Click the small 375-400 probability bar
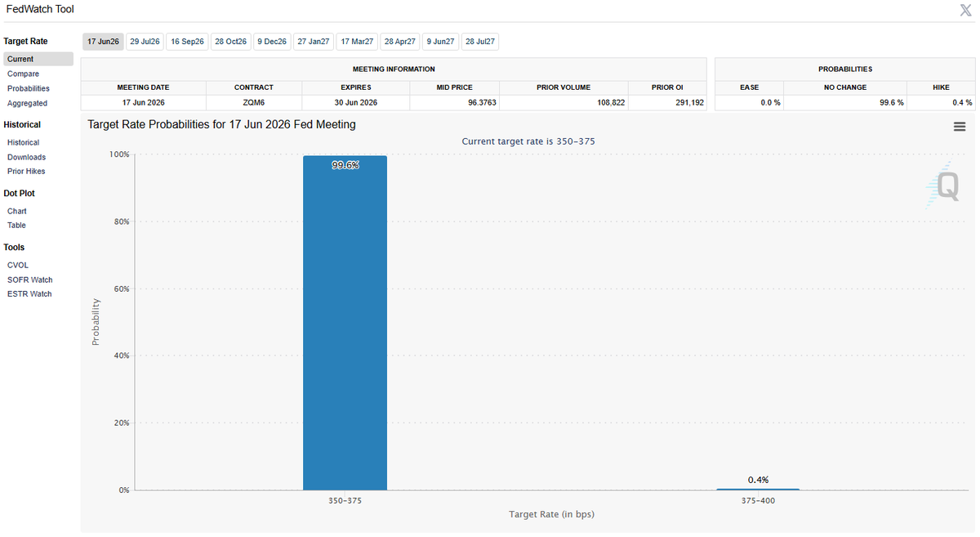 (757, 490)
